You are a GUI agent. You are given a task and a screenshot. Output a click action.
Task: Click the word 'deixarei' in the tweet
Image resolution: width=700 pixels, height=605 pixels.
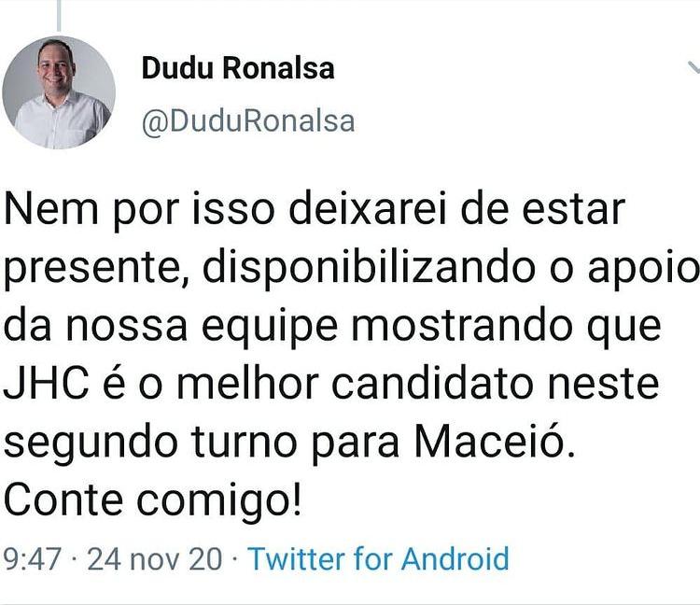[368, 208]
